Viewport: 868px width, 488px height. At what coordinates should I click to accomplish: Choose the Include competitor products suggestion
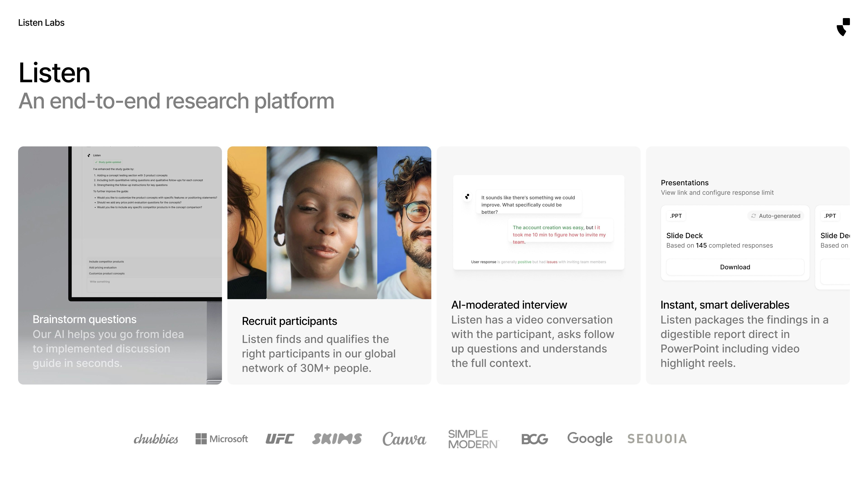(106, 262)
